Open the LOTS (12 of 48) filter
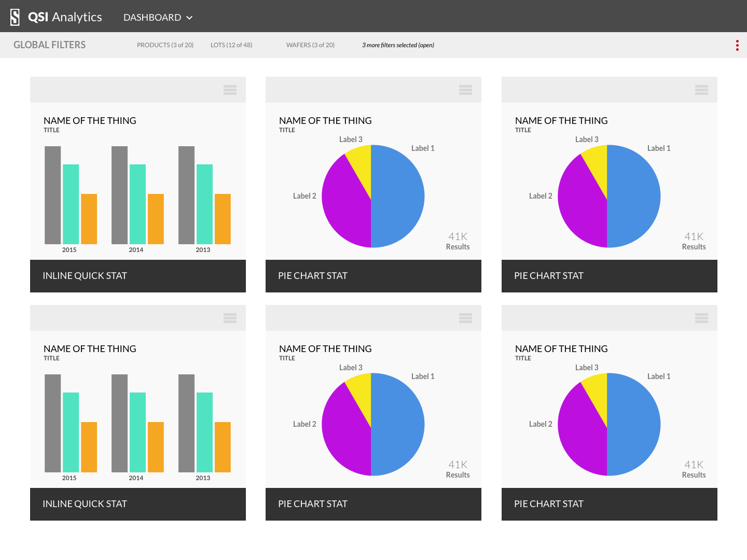747x560 pixels. [x=231, y=45]
